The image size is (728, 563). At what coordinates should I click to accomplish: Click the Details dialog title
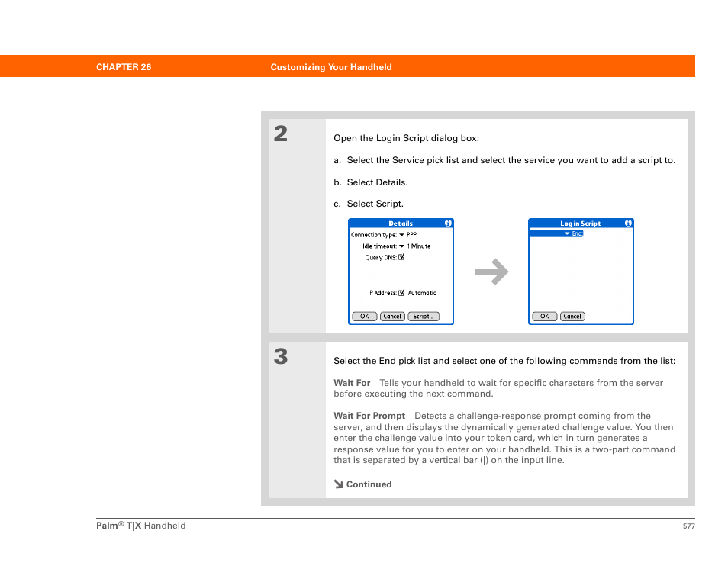(401, 224)
